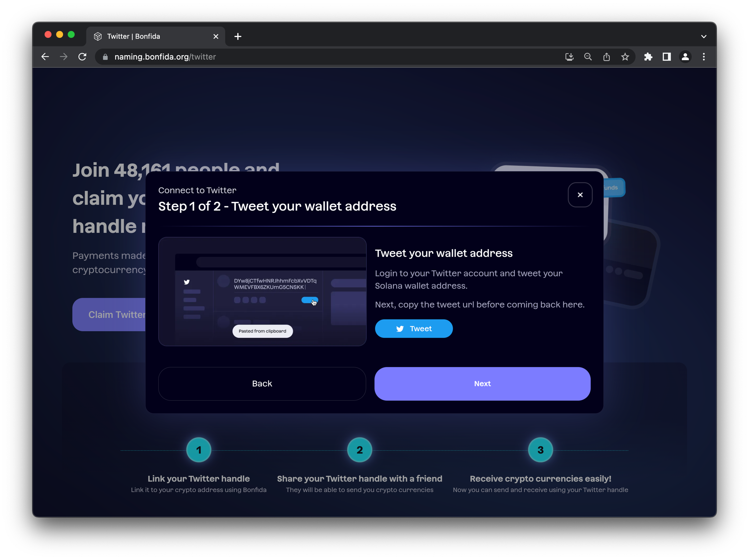Image resolution: width=749 pixels, height=560 pixels.
Task: Click the install app download icon
Action: point(569,57)
